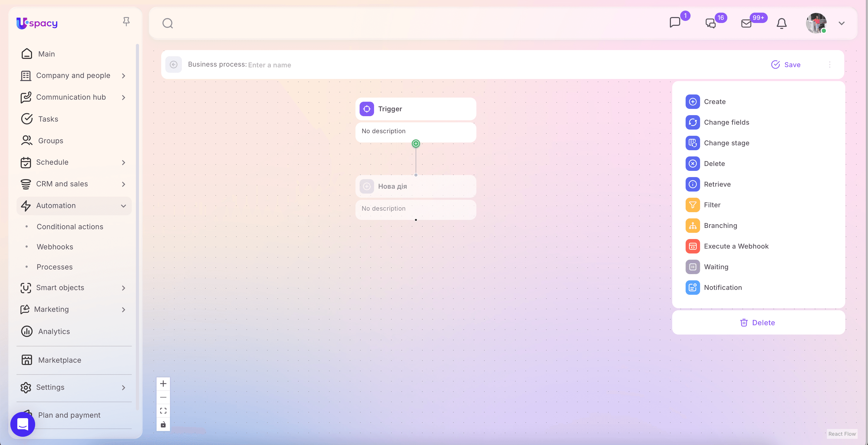The image size is (868, 445).
Task: Toggle fit view on canvas controls
Action: pyautogui.click(x=163, y=411)
